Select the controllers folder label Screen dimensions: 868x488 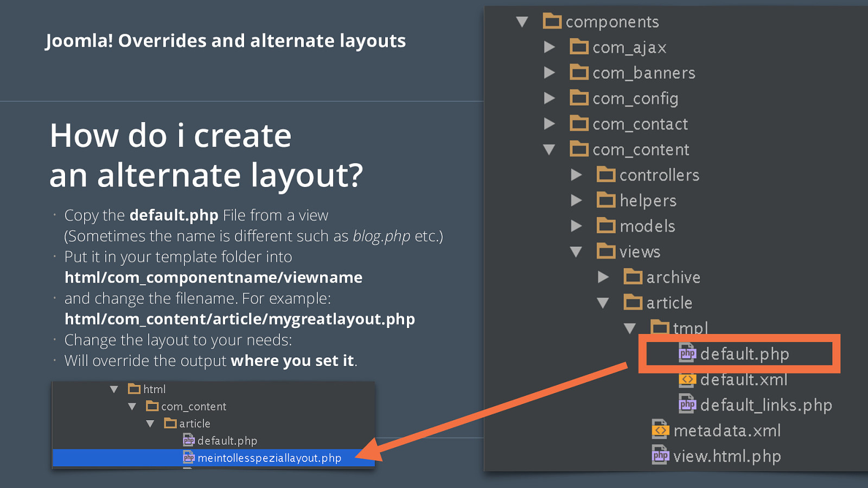[659, 175]
